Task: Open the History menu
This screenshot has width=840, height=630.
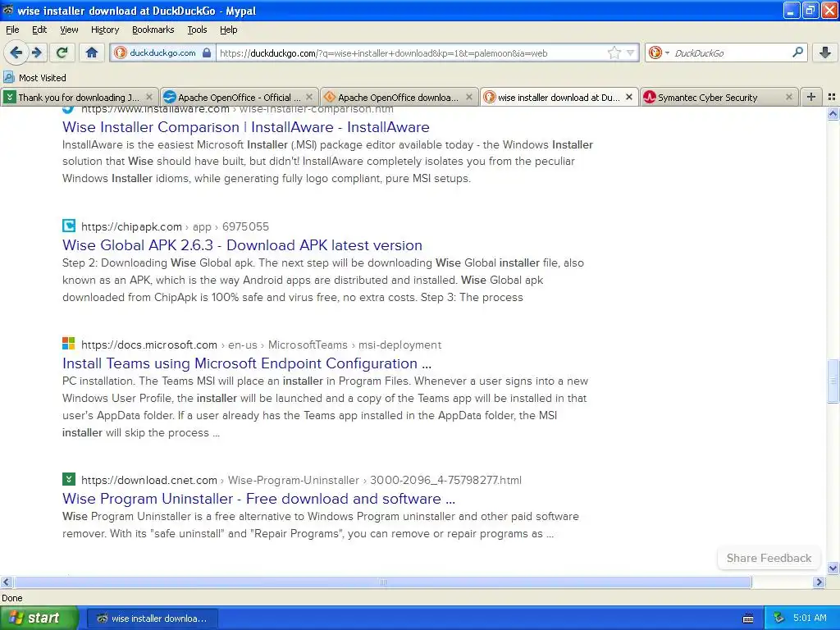Action: pyautogui.click(x=104, y=30)
